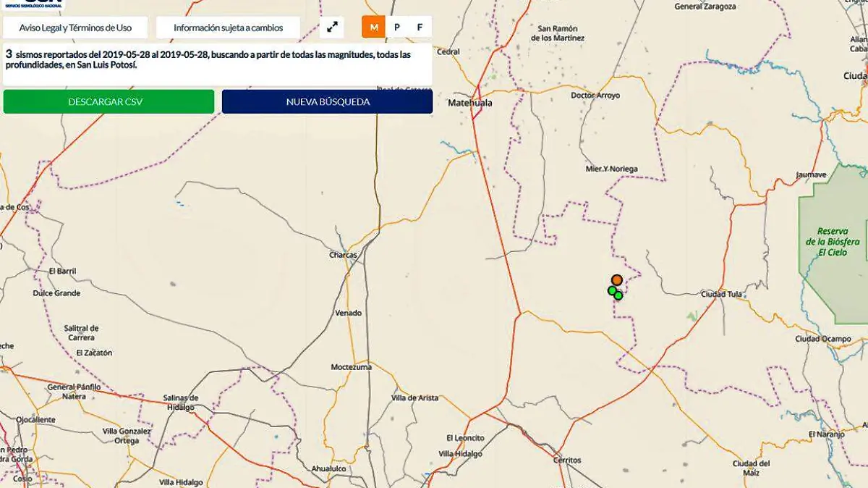The width and height of the screenshot is (868, 488).
Task: Click the Matehuala city label on map
Action: [x=469, y=104]
